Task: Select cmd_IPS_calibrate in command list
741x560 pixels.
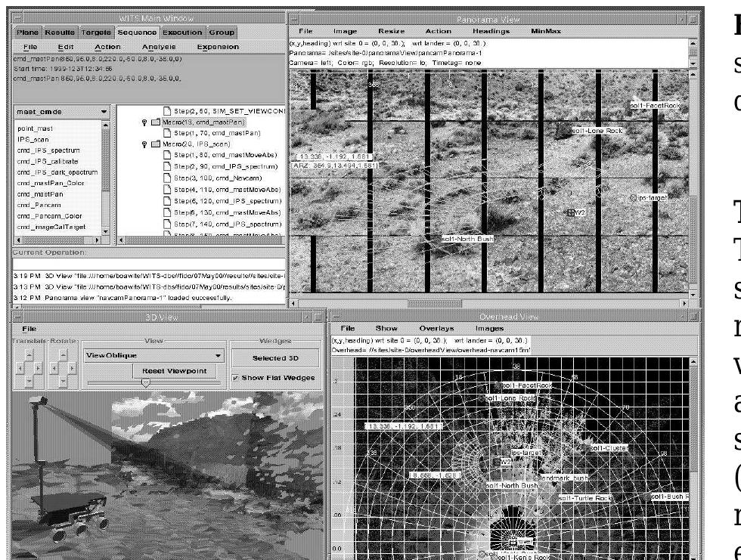Action: (48, 162)
